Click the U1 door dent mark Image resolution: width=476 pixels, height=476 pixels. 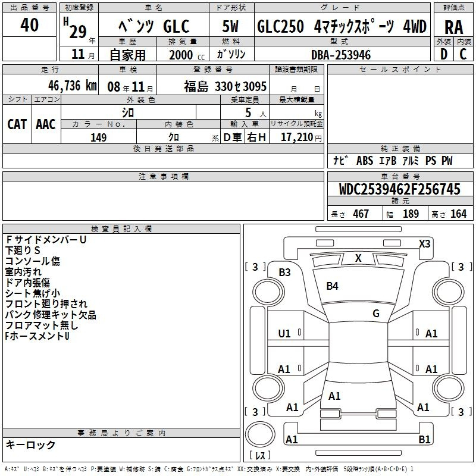pyautogui.click(x=284, y=334)
